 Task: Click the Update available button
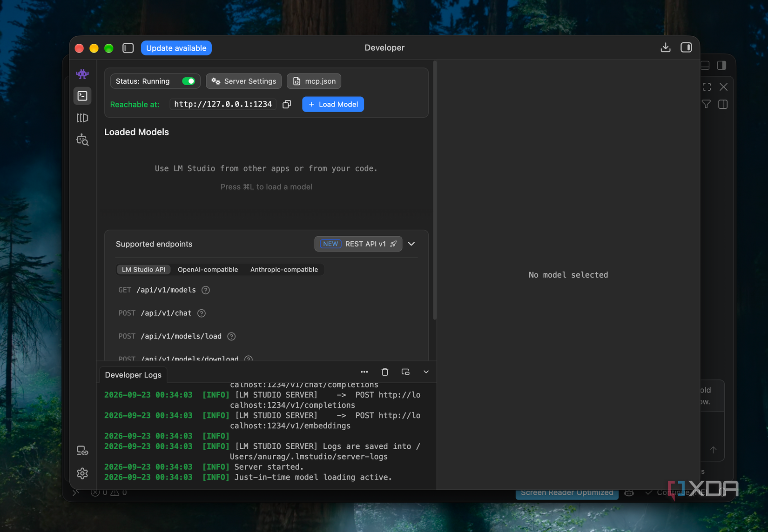pyautogui.click(x=176, y=48)
